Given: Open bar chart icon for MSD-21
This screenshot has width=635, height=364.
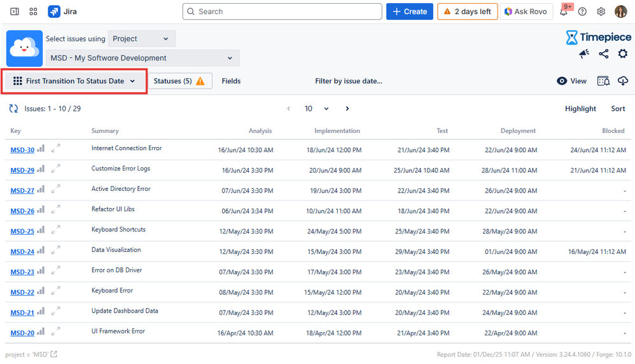Looking at the screenshot, I should (x=41, y=312).
